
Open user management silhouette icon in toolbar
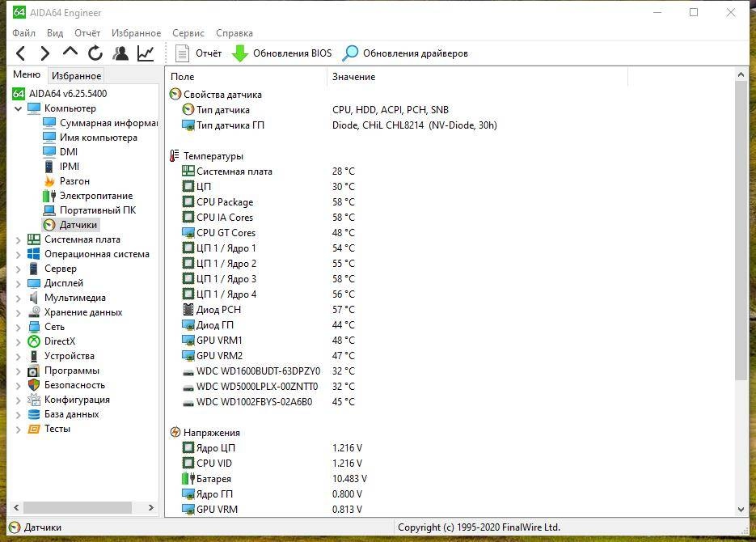point(120,53)
